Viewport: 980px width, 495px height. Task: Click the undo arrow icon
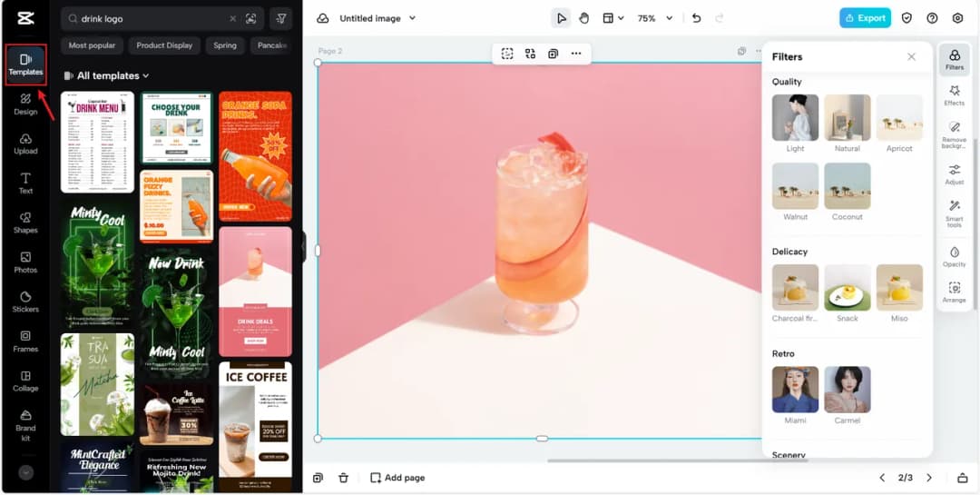click(x=696, y=18)
